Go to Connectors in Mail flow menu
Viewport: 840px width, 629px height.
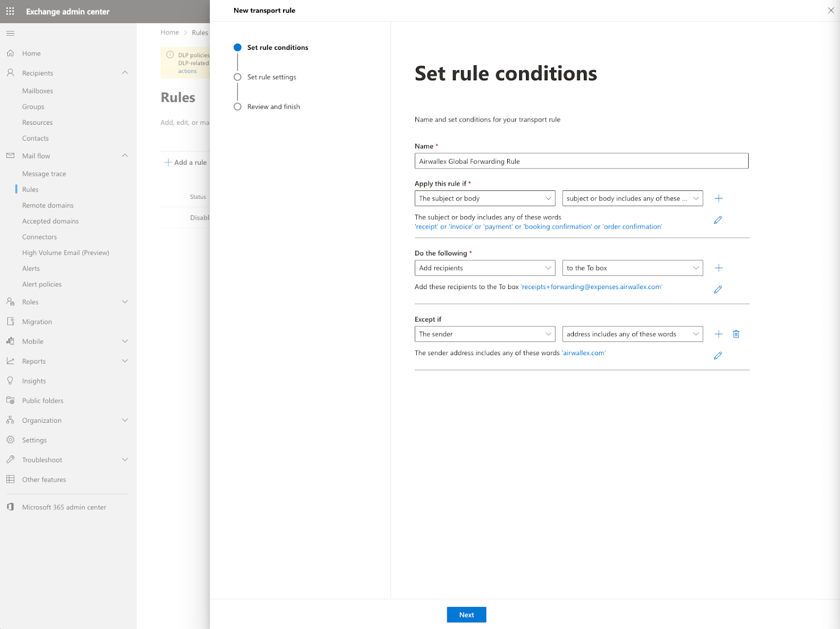point(39,237)
